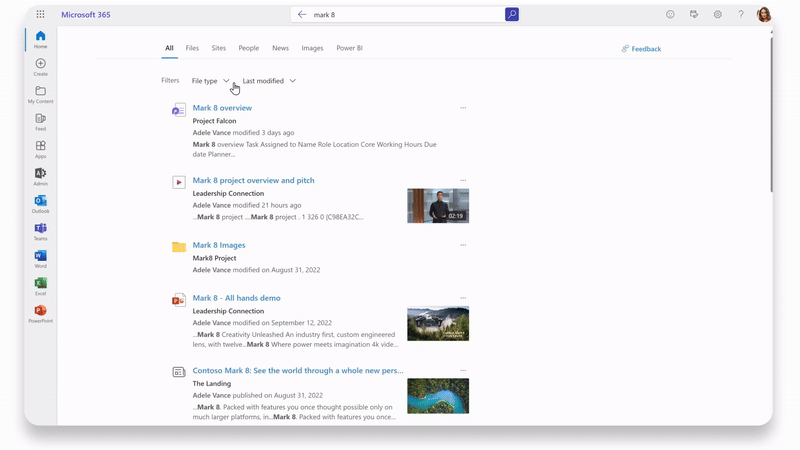Open Apps in the sidebar
Image resolution: width=800 pixels, height=450 pixels.
coord(40,149)
